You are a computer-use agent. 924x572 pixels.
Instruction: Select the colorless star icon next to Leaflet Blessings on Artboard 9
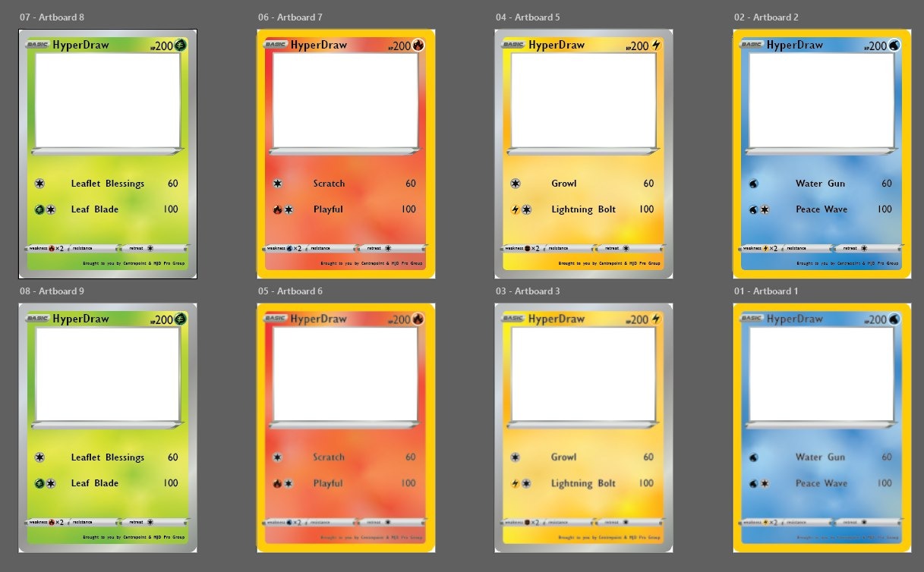pos(39,457)
